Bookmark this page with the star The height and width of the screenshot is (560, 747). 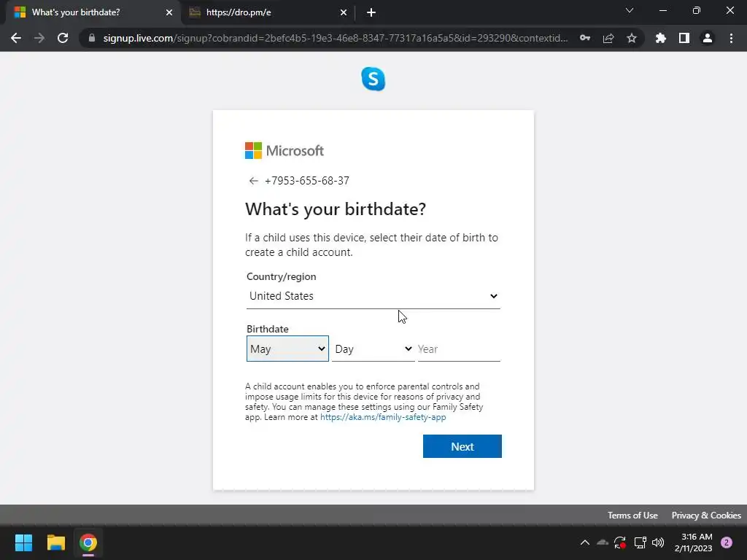pyautogui.click(x=632, y=38)
